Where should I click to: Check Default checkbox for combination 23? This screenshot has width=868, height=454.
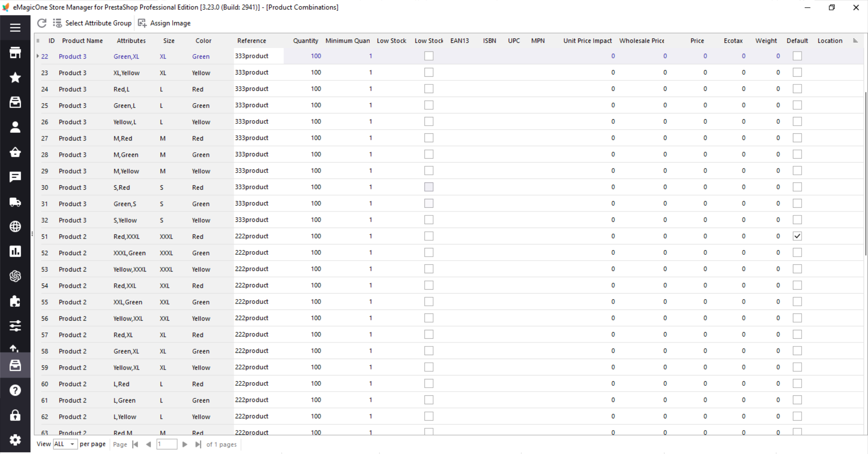[797, 72]
